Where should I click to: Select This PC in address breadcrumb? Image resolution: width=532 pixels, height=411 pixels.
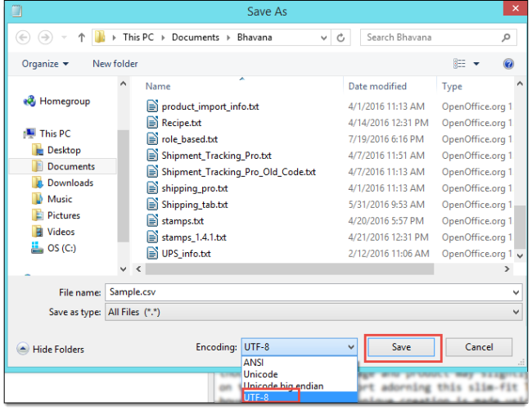(138, 37)
